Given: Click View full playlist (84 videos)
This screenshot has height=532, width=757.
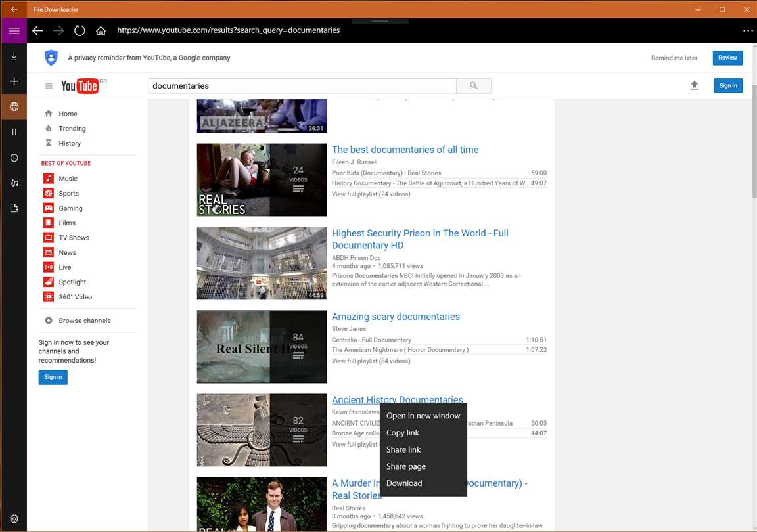Looking at the screenshot, I should 371,361.
